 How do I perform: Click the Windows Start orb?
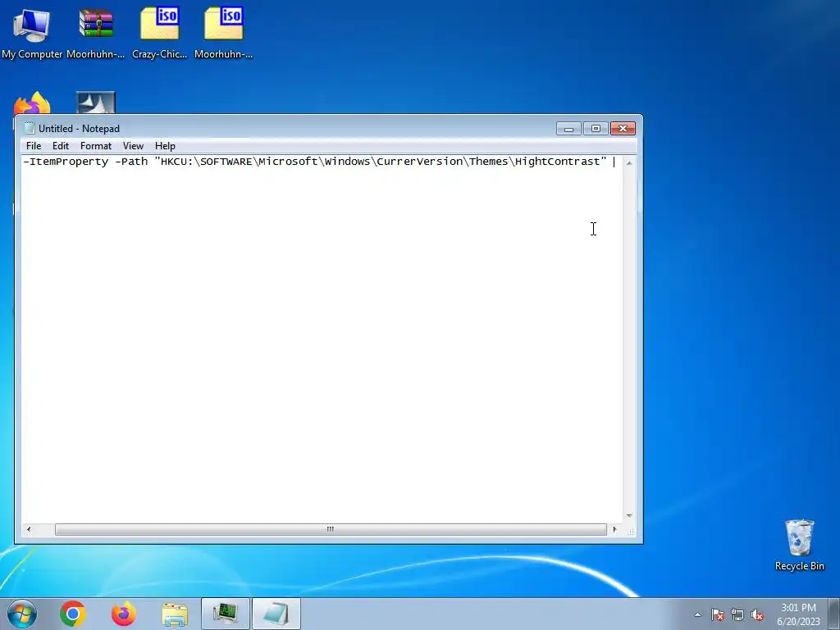[22, 614]
